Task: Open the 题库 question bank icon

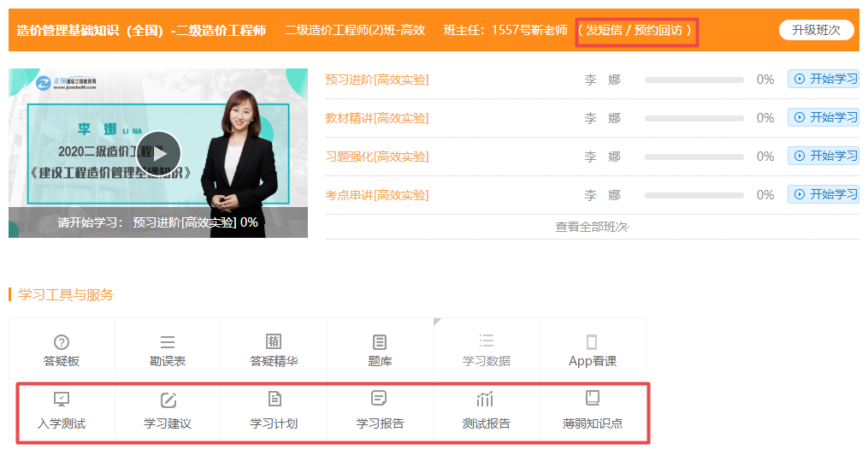Action: coord(380,342)
